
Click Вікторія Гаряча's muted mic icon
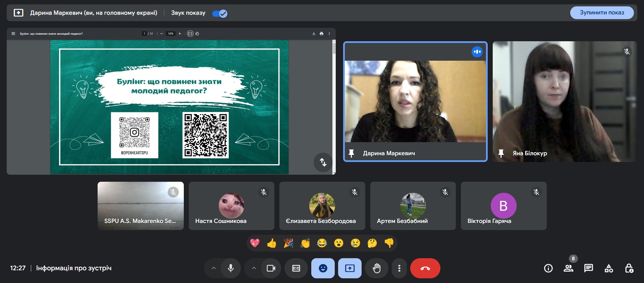point(536,192)
